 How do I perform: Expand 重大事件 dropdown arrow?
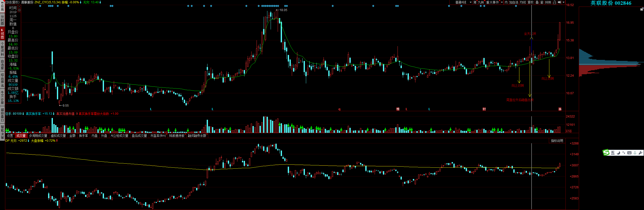click(502, 2)
